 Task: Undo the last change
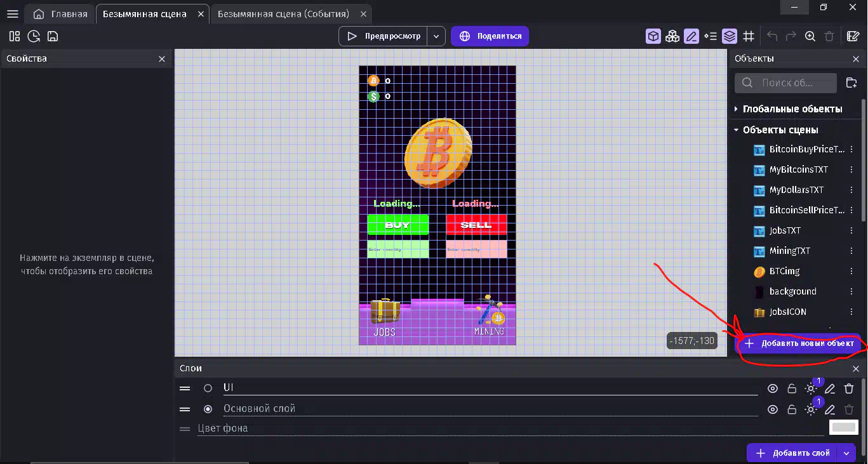click(772, 36)
